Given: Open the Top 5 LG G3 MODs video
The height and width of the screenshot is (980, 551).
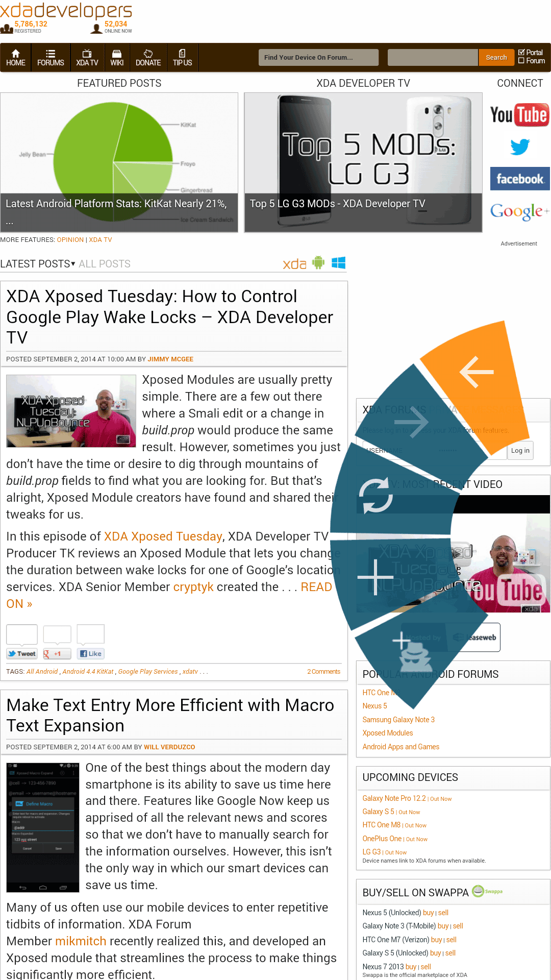Looking at the screenshot, I should [363, 162].
